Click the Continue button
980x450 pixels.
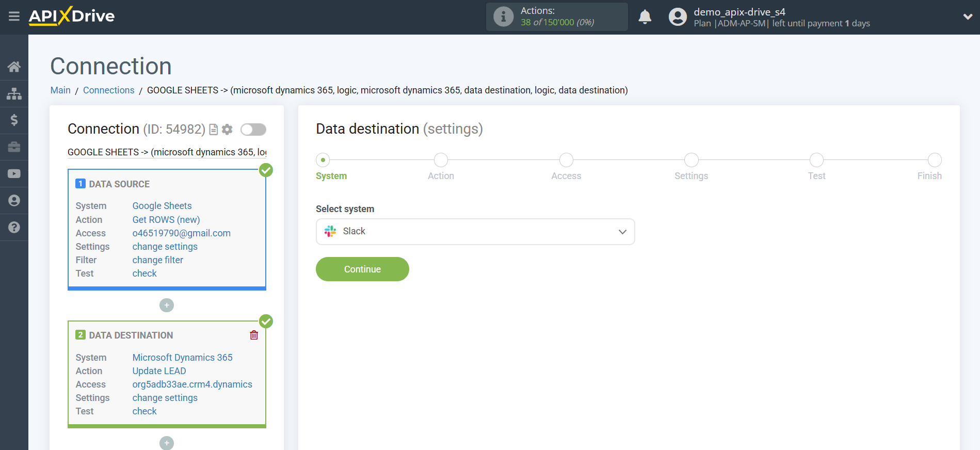(362, 269)
